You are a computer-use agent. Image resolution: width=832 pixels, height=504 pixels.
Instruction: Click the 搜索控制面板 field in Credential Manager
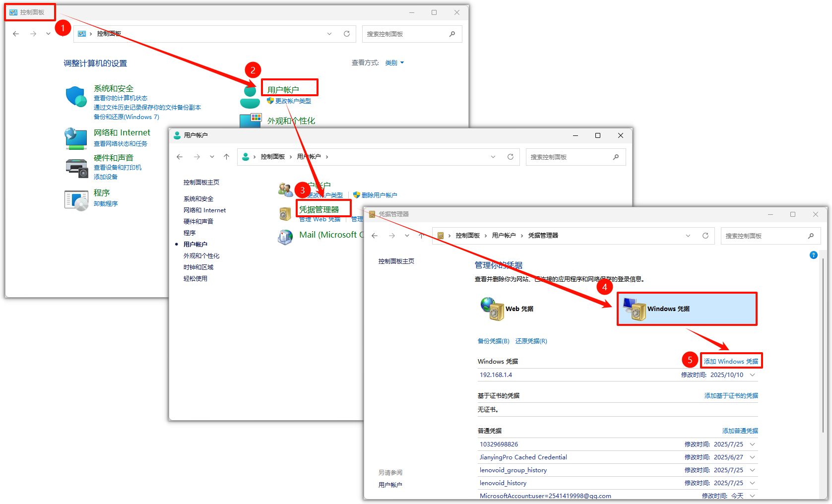[x=764, y=236]
